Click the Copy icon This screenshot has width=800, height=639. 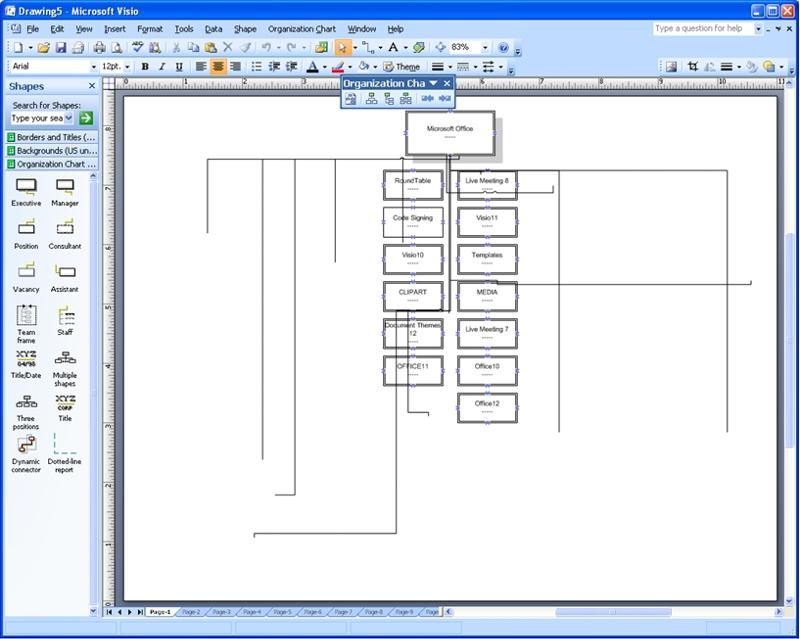pyautogui.click(x=193, y=47)
